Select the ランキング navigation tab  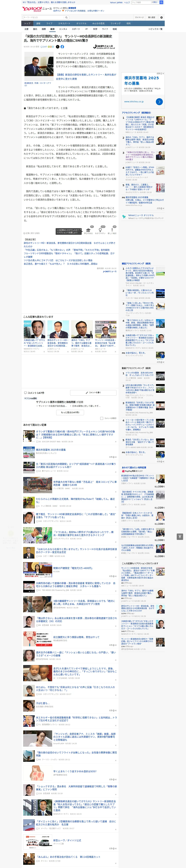tap(115, 24)
